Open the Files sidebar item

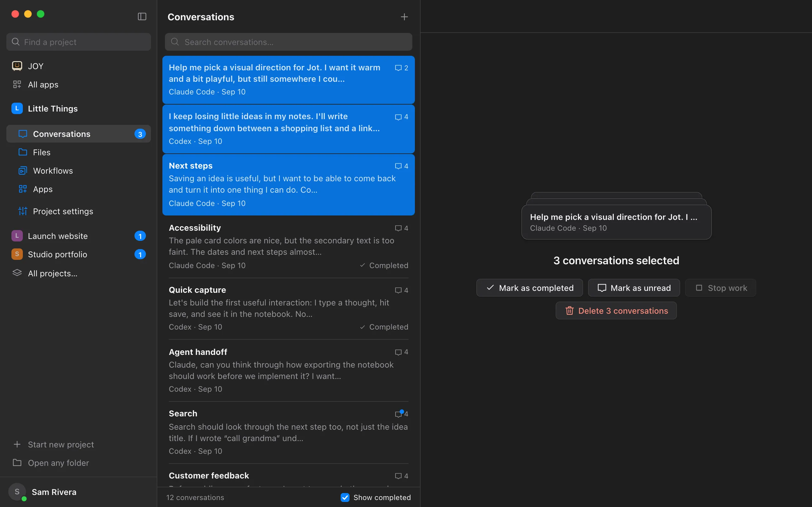pyautogui.click(x=79, y=152)
